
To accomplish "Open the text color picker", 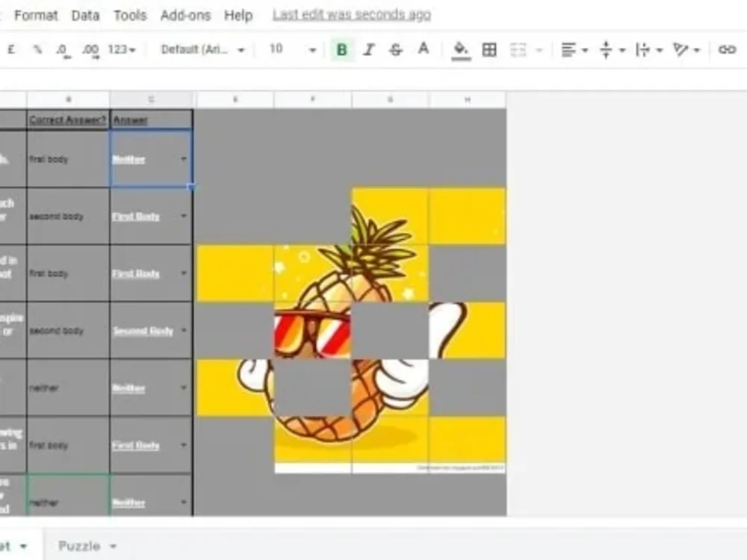I will tap(423, 49).
